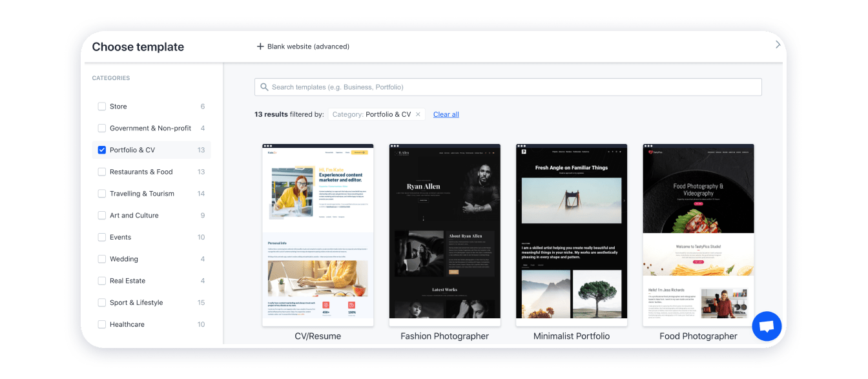This screenshot has width=868, height=379.
Task: Open the blue chat bubble widget
Action: point(767,326)
